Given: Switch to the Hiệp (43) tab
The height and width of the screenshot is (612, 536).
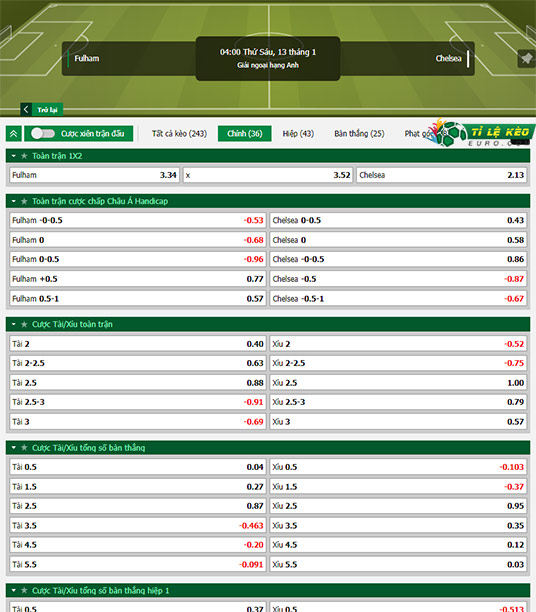Looking at the screenshot, I should tap(298, 133).
